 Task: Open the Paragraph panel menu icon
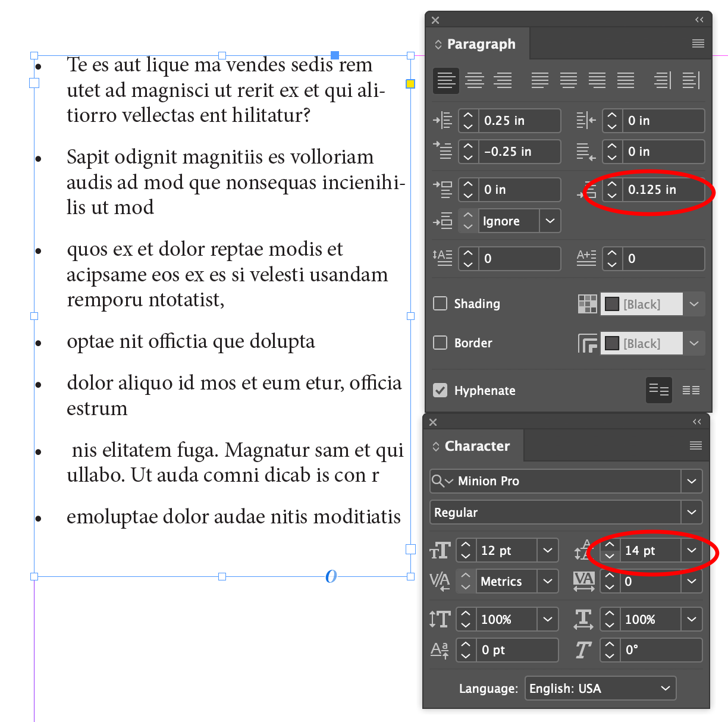coord(698,43)
